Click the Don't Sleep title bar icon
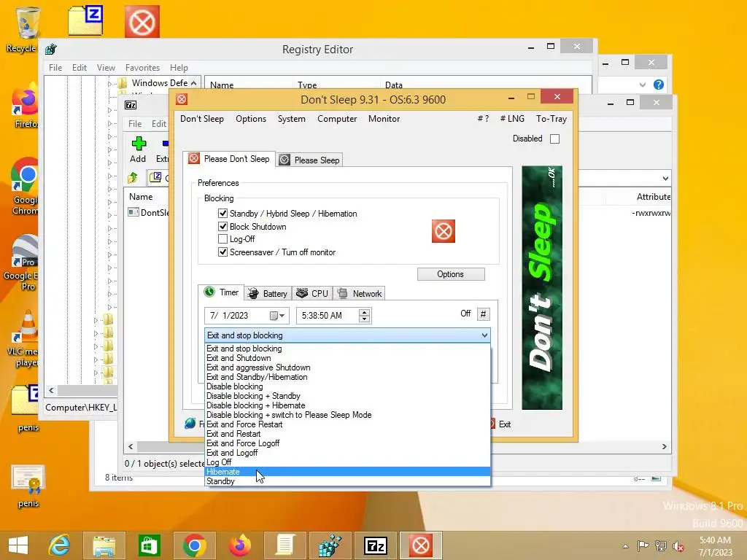This screenshot has width=747, height=560. click(182, 99)
